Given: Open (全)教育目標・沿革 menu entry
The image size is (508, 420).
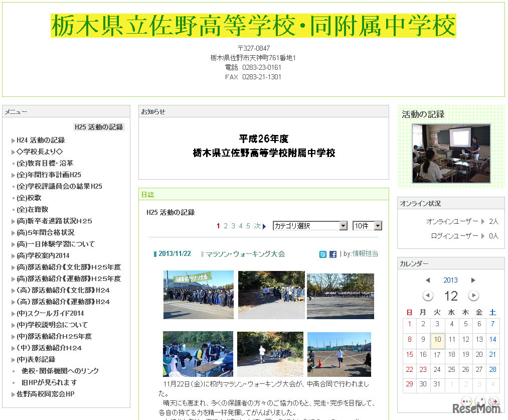Looking at the screenshot, I should click(x=45, y=163).
